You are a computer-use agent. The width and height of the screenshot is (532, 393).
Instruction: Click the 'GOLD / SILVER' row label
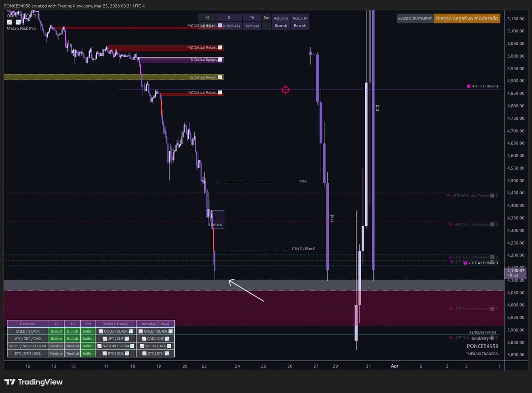28,331
